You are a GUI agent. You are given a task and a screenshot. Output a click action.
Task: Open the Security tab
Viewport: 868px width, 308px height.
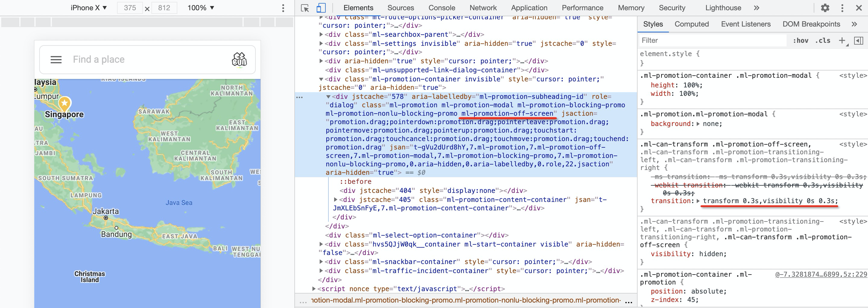pyautogui.click(x=672, y=8)
